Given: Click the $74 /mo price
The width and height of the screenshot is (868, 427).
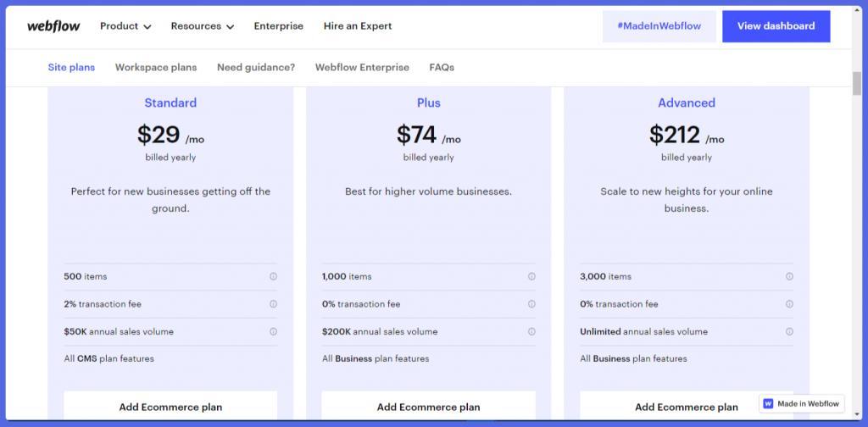Looking at the screenshot, I should click(428, 135).
